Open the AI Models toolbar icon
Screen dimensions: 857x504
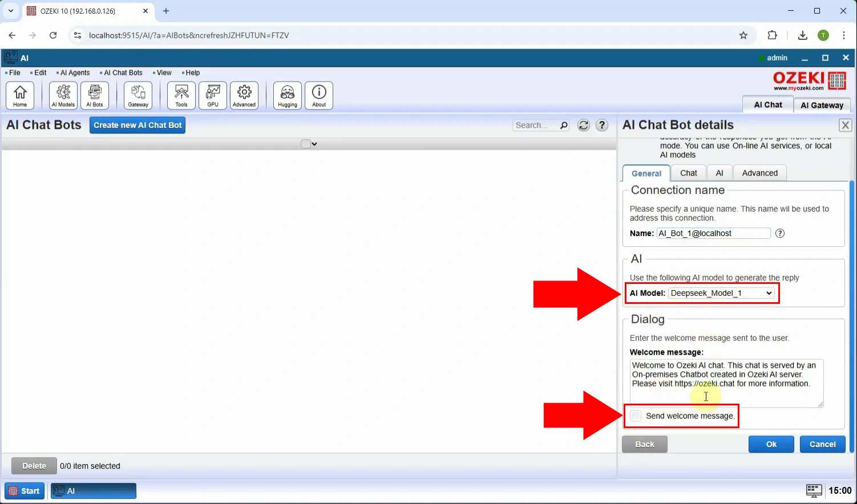(63, 95)
